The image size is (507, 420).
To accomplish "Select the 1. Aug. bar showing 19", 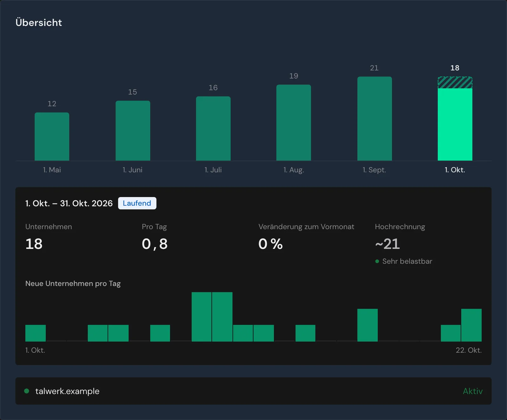I will [x=294, y=122].
